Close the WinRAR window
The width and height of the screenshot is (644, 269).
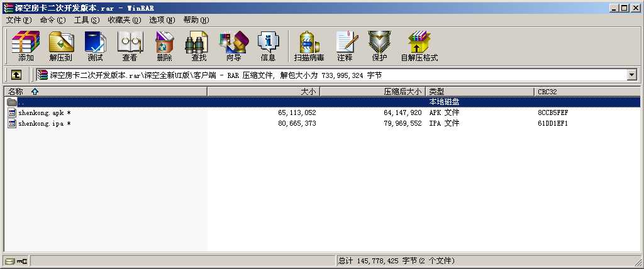635,8
